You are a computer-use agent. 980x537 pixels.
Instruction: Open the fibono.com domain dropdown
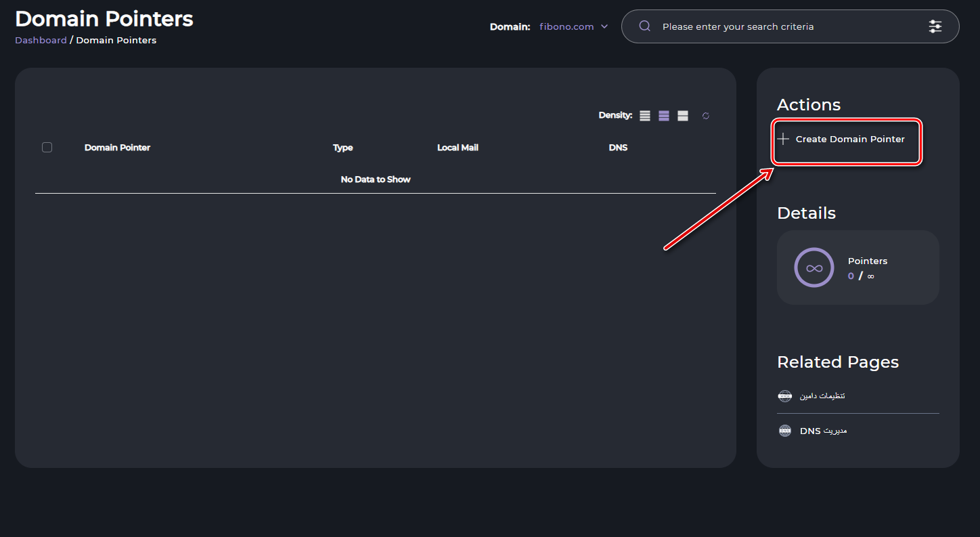pos(574,27)
